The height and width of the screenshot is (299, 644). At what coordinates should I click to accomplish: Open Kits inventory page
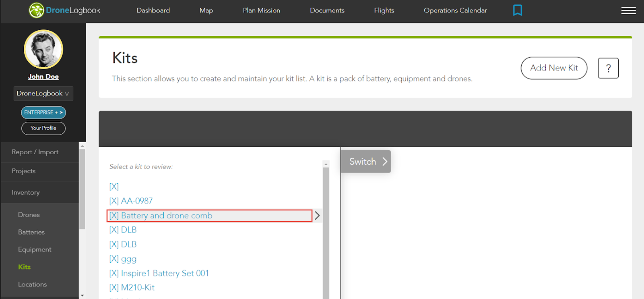point(24,267)
